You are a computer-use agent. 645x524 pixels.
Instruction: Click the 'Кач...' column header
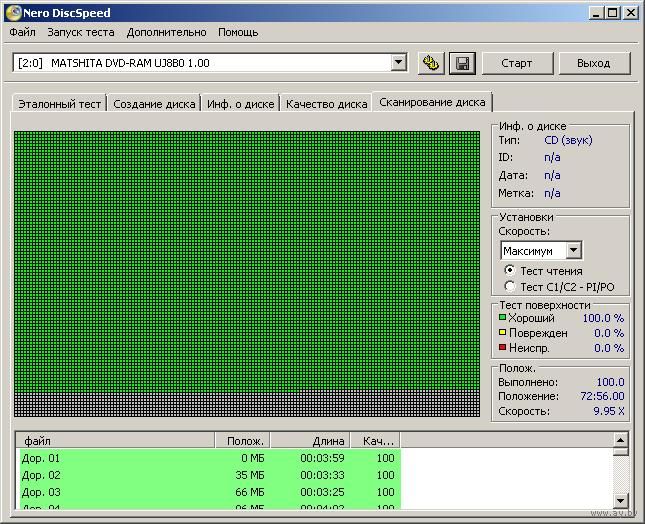pos(376,441)
